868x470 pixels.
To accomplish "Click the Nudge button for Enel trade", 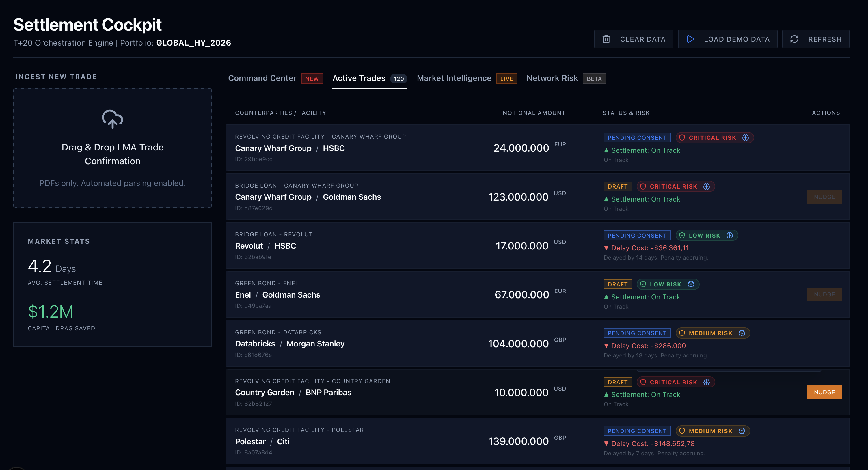I will point(824,294).
